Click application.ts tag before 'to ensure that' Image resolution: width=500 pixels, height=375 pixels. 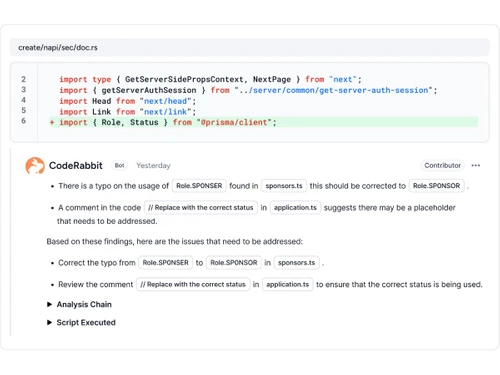[287, 284]
